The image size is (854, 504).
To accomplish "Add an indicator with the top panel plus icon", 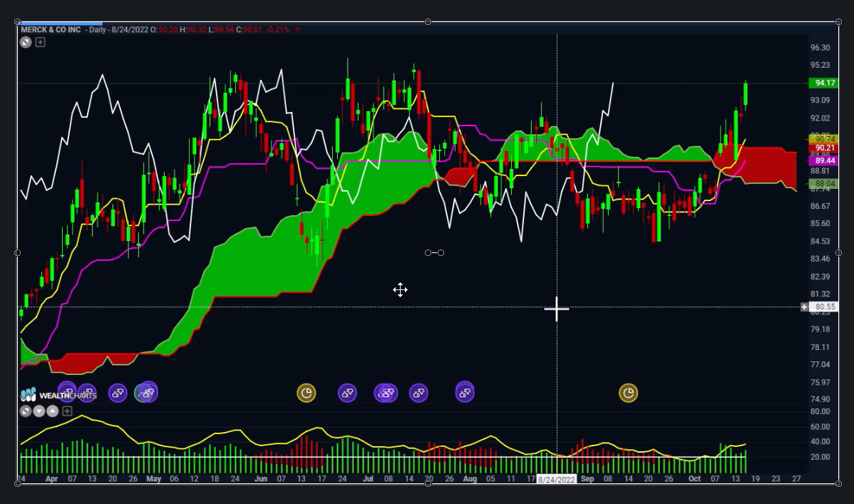I will click(41, 43).
